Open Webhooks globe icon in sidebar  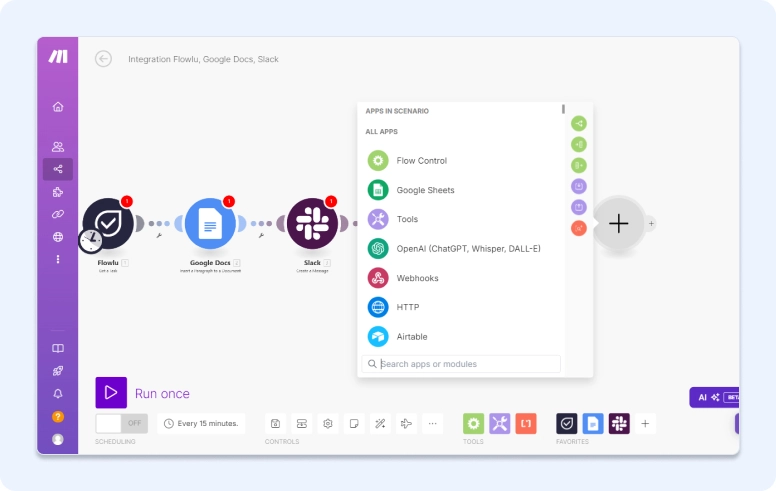pos(58,237)
